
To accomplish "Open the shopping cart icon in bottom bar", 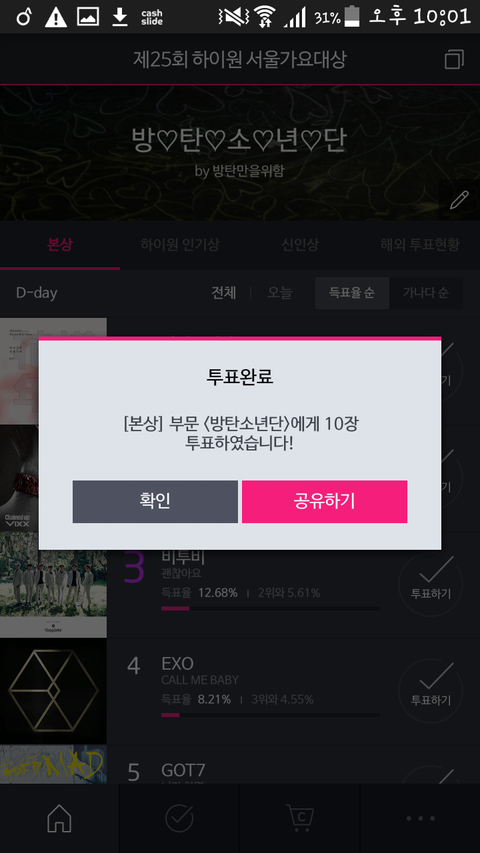I will click(x=300, y=818).
